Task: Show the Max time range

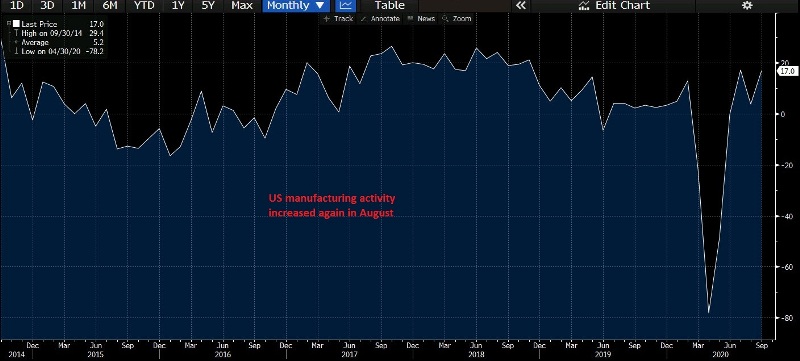Action: (x=242, y=6)
